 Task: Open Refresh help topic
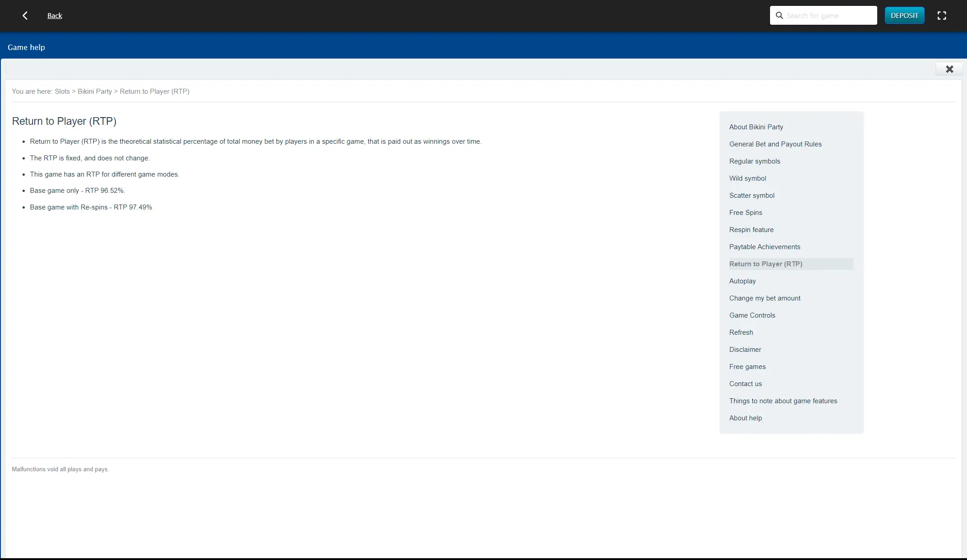[x=741, y=332]
